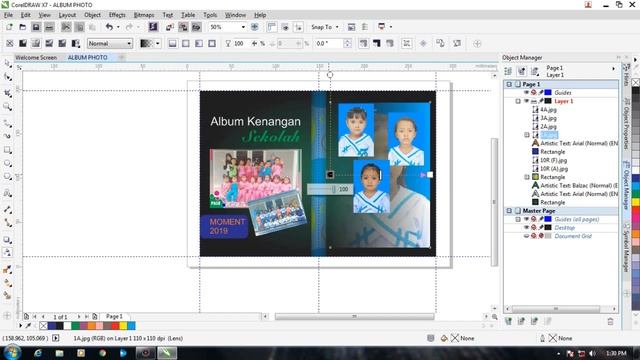
Task: Select the Rectangle tool in the toolbox
Action: click(x=7, y=150)
